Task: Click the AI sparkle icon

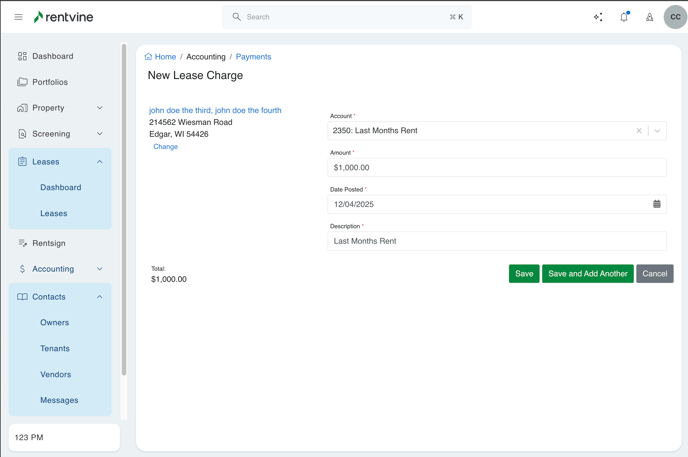Action: click(598, 17)
